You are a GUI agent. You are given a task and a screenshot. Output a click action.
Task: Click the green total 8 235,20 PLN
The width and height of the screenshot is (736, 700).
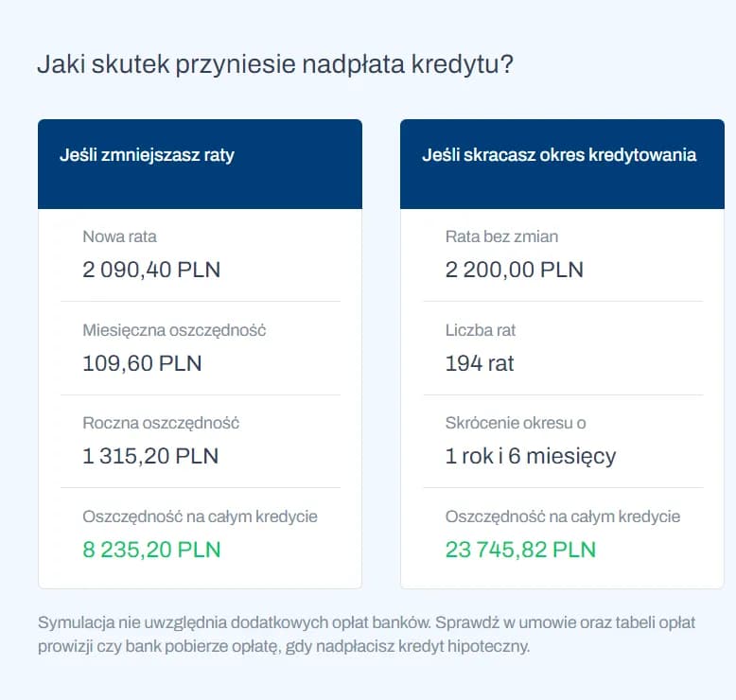(151, 550)
